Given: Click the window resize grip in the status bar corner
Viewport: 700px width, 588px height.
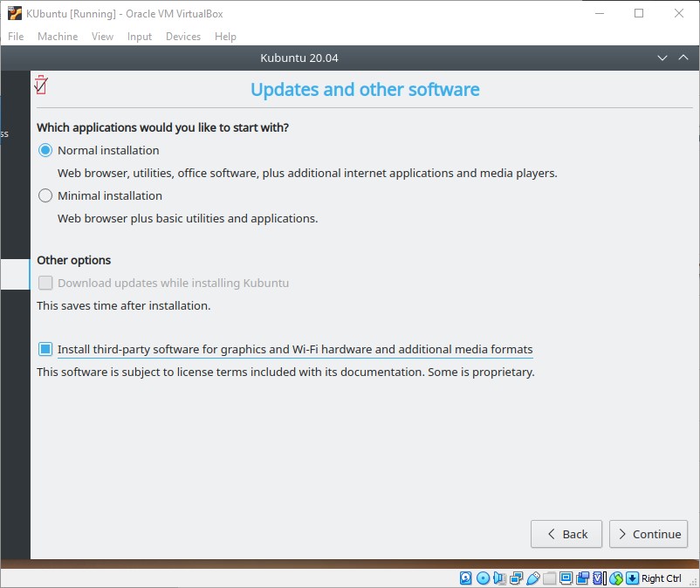Looking at the screenshot, I should tap(693, 581).
